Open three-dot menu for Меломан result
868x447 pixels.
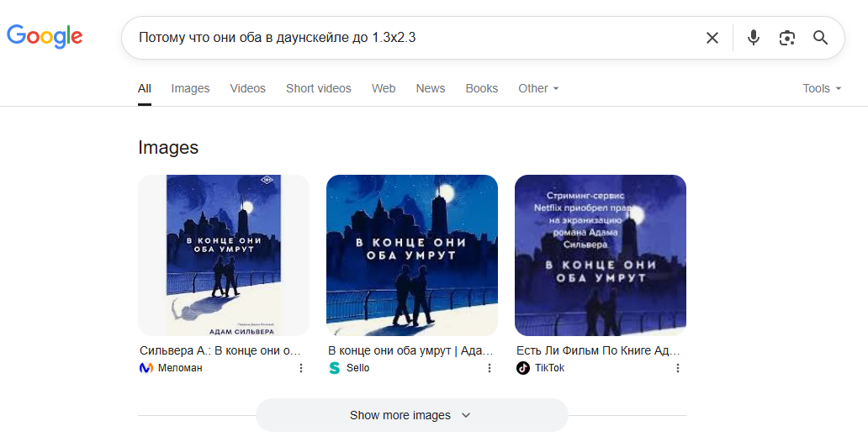[x=301, y=368]
